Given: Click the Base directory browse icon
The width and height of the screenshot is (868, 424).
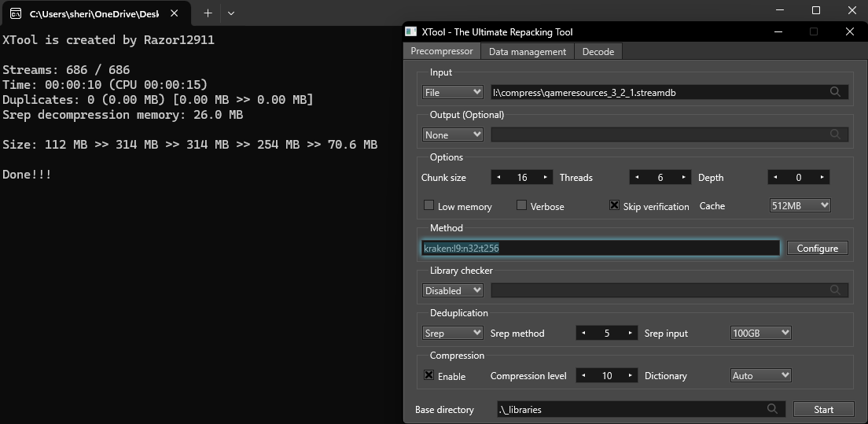Looking at the screenshot, I should (771, 408).
